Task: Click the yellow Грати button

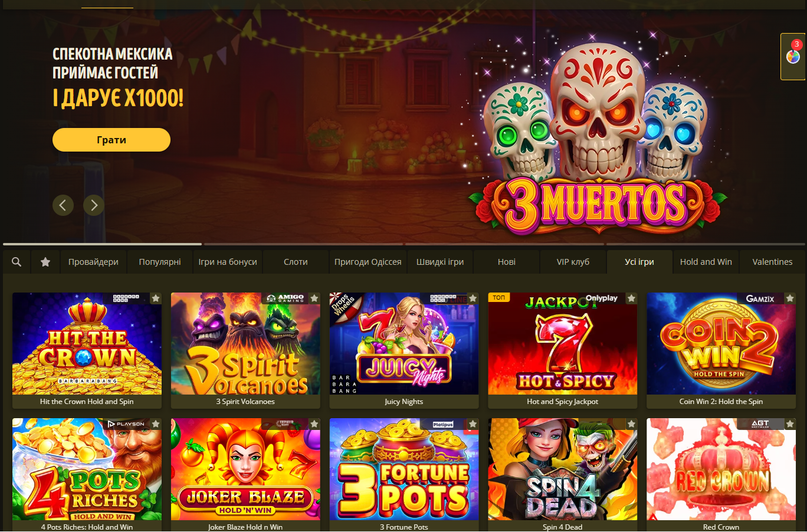Action: 111,140
